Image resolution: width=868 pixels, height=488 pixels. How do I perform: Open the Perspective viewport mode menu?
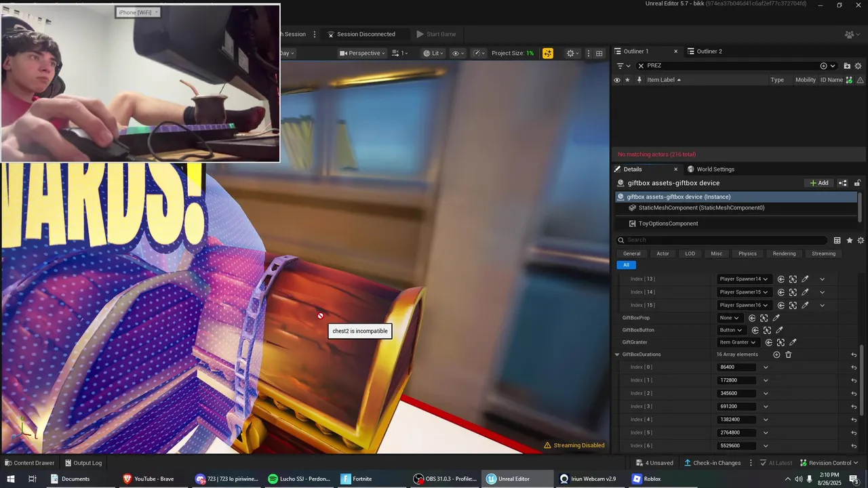coord(362,53)
